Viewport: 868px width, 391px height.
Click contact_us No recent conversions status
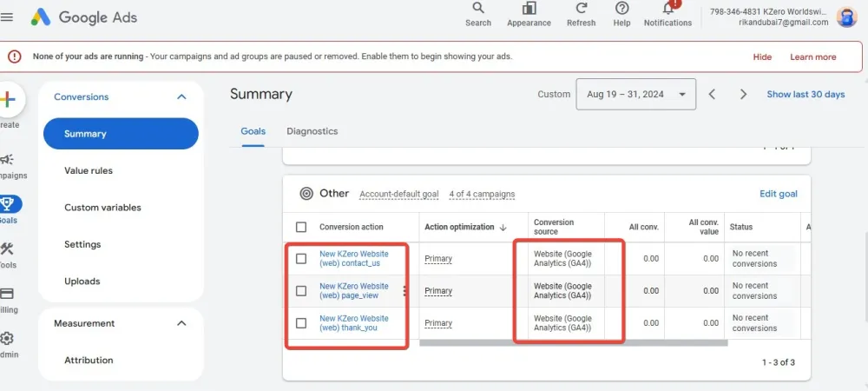coord(754,259)
